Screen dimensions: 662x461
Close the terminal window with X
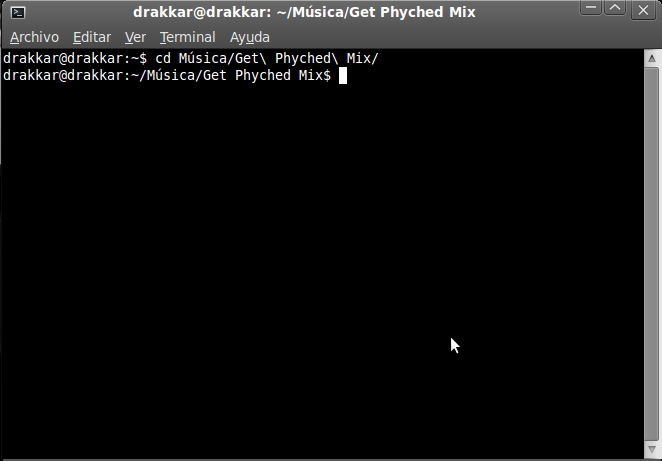point(643,10)
